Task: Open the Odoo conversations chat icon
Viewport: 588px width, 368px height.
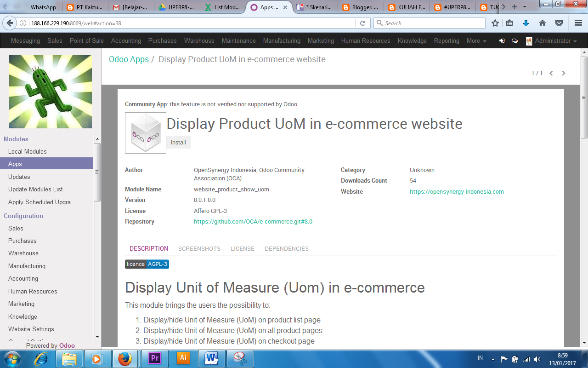Action: [514, 40]
